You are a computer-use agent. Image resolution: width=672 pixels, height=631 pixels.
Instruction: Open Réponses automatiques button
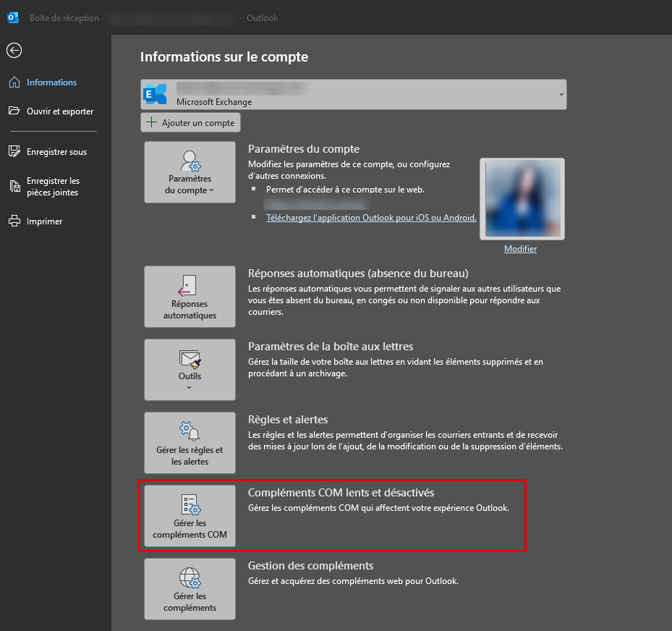(190, 297)
